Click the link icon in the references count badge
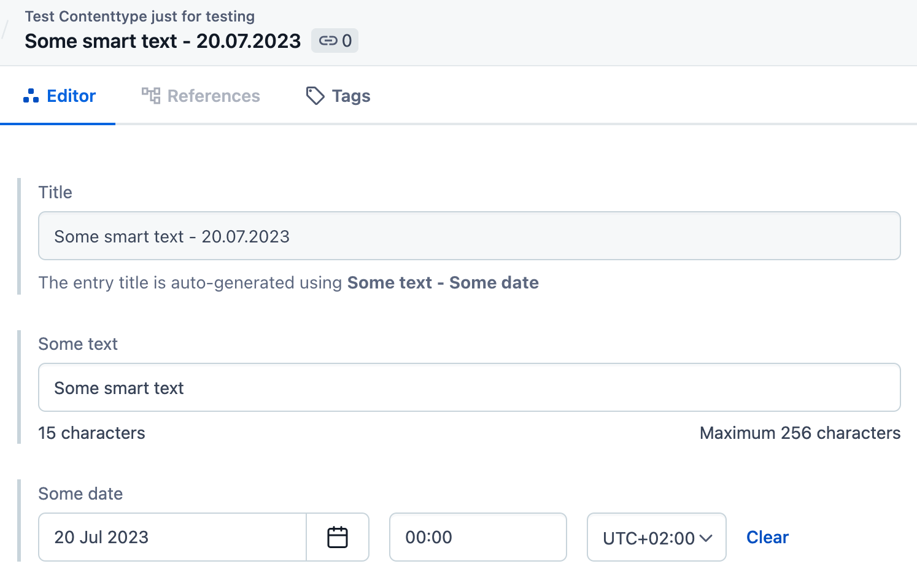The width and height of the screenshot is (917, 588). (x=328, y=41)
